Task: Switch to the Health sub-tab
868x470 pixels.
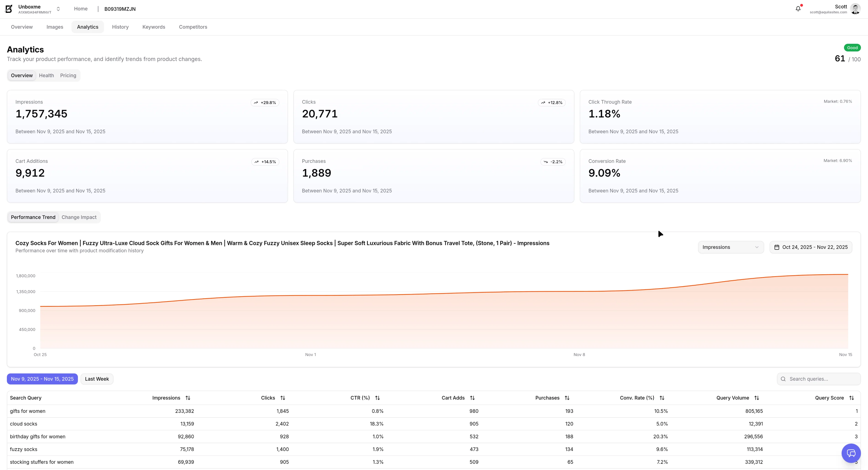Action: (x=46, y=75)
